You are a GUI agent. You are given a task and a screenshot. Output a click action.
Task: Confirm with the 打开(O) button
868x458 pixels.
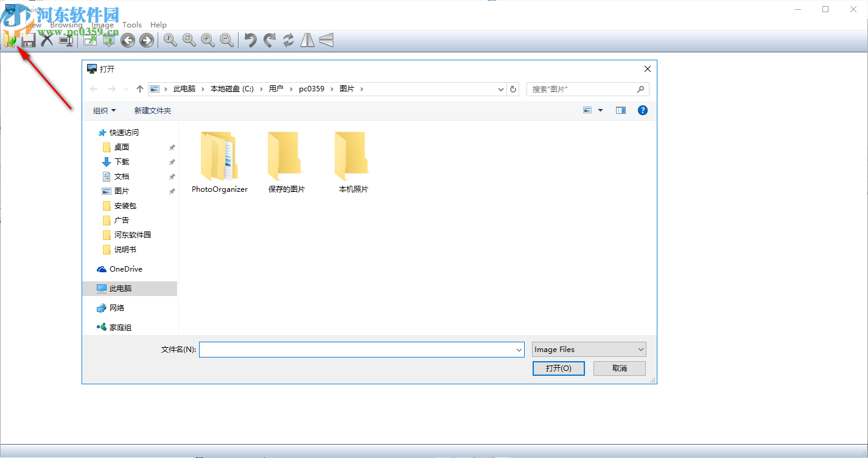tap(558, 368)
